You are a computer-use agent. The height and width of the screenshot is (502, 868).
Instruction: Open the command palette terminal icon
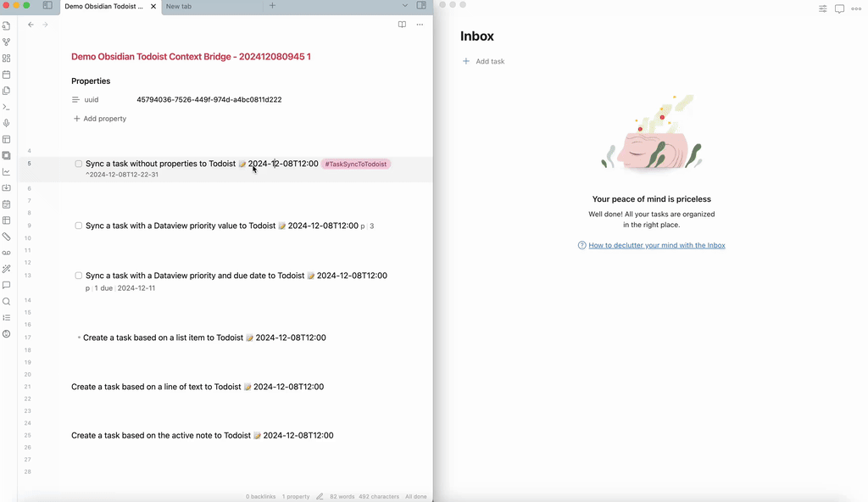[x=7, y=107]
